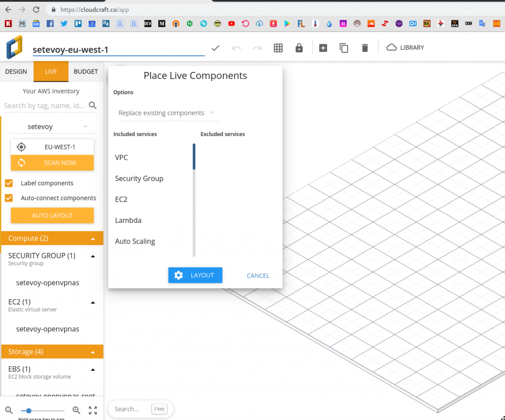Open the BUDGET tab
This screenshot has width=505, height=420.
click(x=86, y=71)
